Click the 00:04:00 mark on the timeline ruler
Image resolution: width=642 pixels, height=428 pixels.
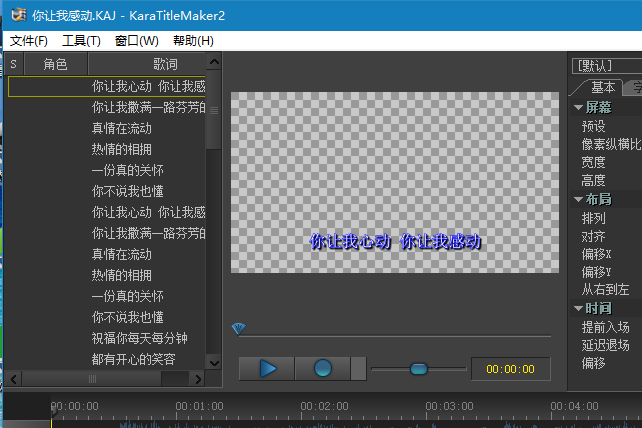574,406
